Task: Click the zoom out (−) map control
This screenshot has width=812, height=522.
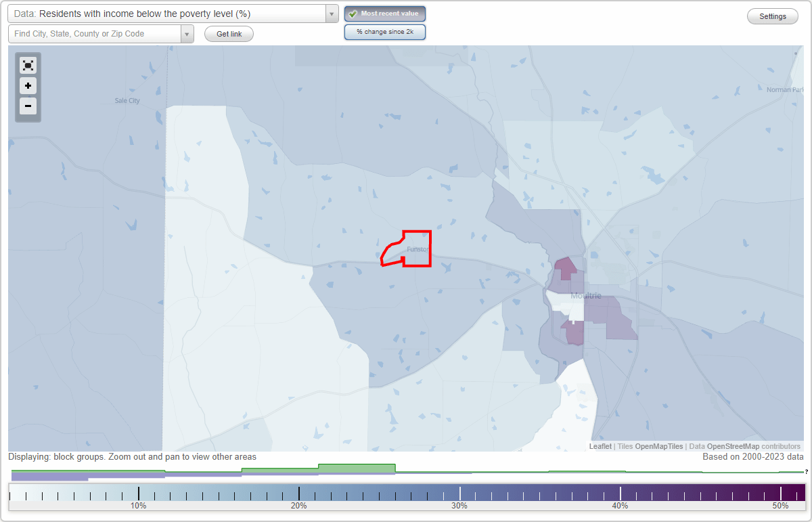Action: [28, 106]
